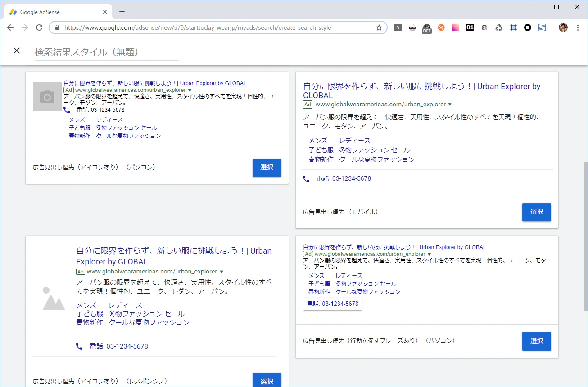
Task: Click the phone number in the responsive preview
Action: [119, 346]
